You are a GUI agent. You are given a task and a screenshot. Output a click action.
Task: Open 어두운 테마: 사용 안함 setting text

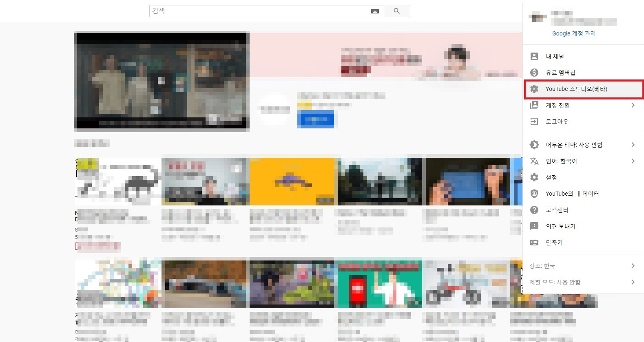(574, 145)
